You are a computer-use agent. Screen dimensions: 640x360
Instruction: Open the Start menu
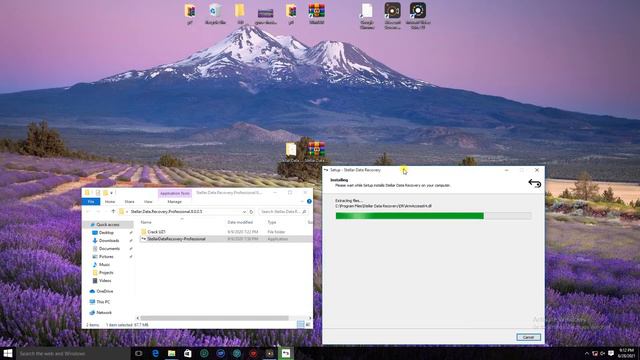click(8, 353)
